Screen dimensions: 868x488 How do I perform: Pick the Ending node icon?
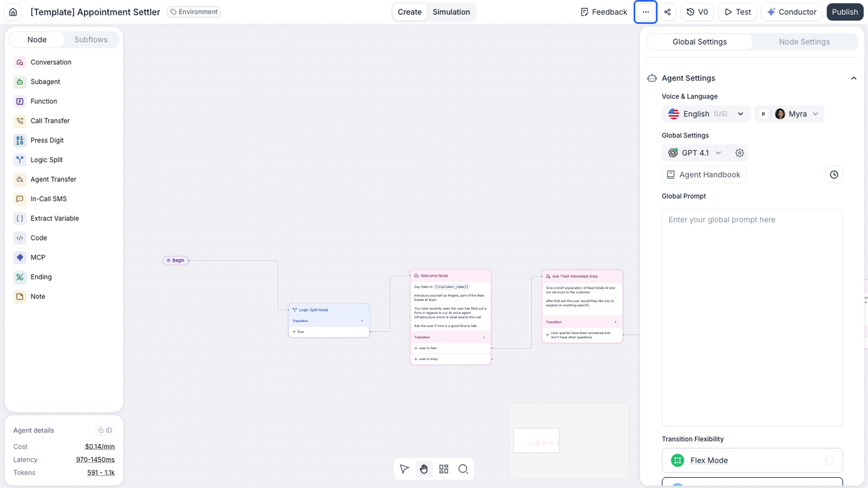pyautogui.click(x=20, y=277)
